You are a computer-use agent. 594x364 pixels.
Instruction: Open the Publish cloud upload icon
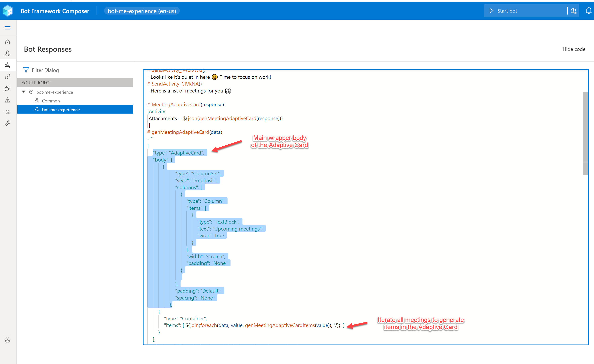[x=8, y=112]
